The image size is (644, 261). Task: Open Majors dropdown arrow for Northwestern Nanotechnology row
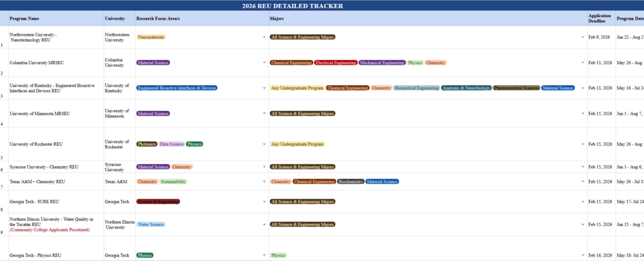point(582,37)
